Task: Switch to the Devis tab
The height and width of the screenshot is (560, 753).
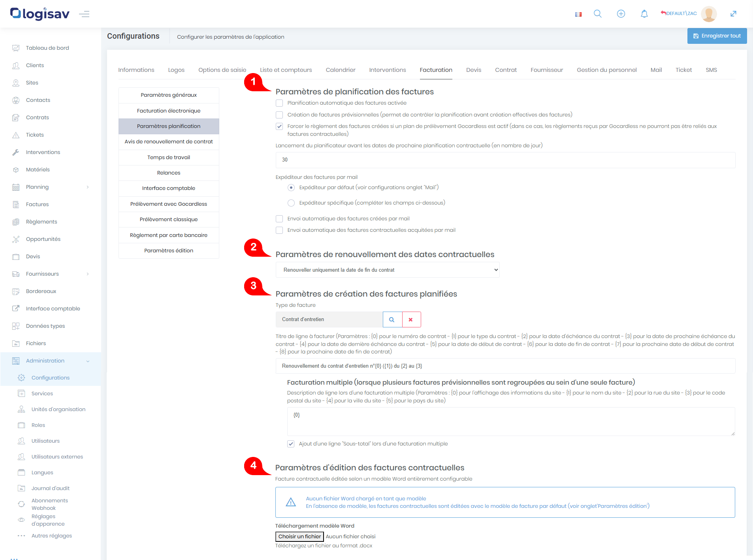Action: pos(473,70)
